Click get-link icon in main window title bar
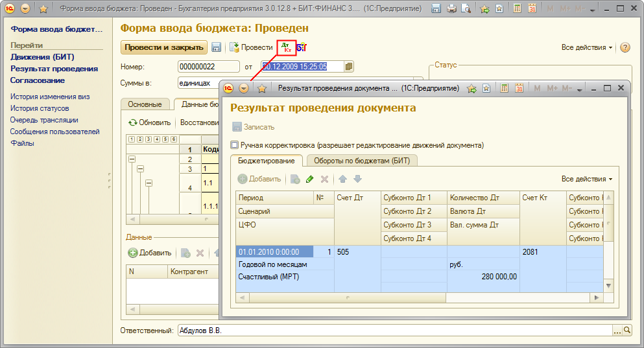Viewport: 644px width, 348px height. click(484, 8)
